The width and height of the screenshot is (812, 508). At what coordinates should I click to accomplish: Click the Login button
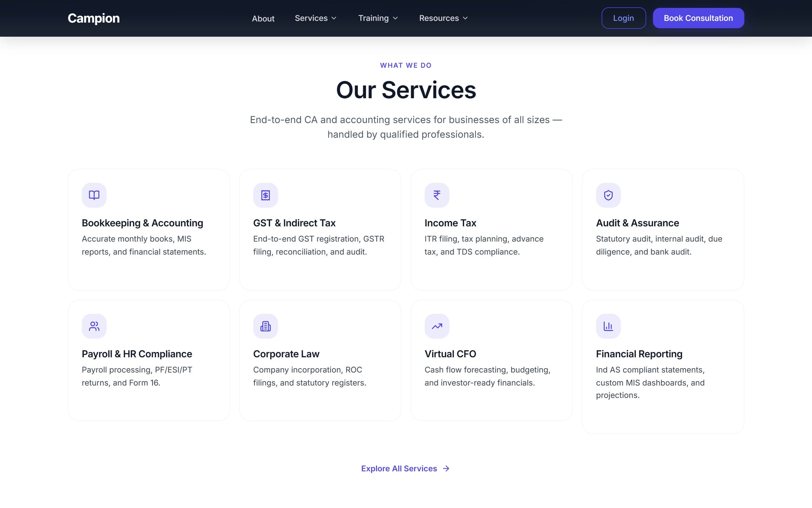click(623, 18)
